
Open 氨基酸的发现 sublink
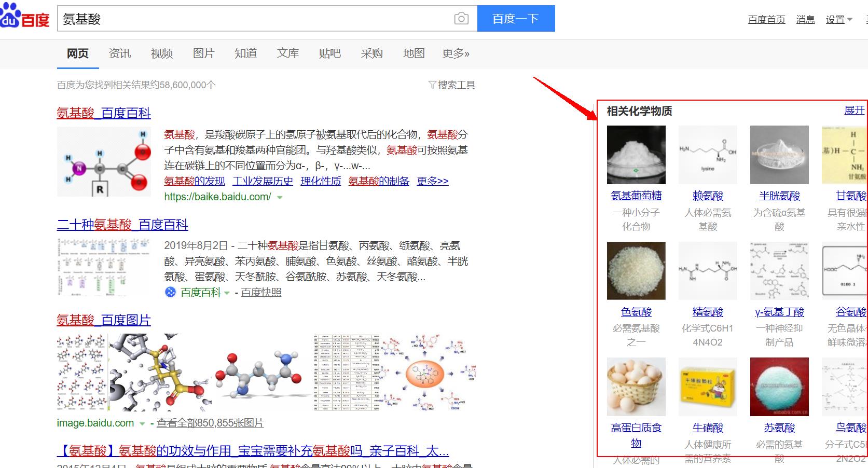(x=195, y=181)
